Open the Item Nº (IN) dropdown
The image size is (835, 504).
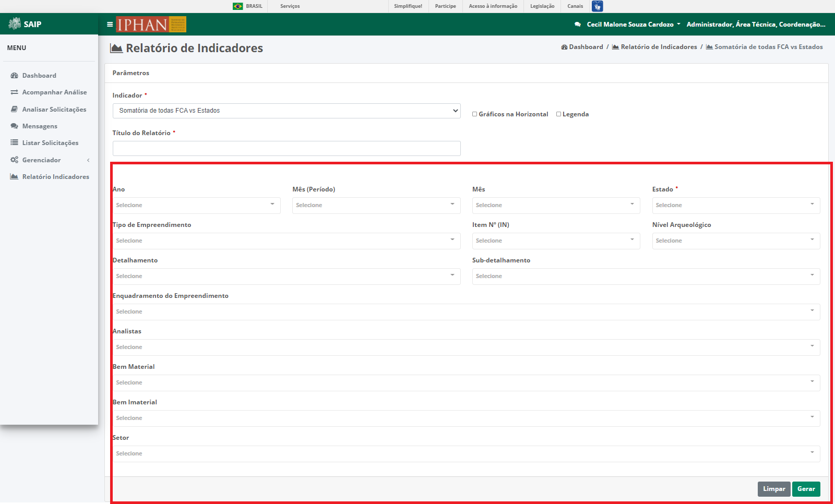click(x=556, y=241)
